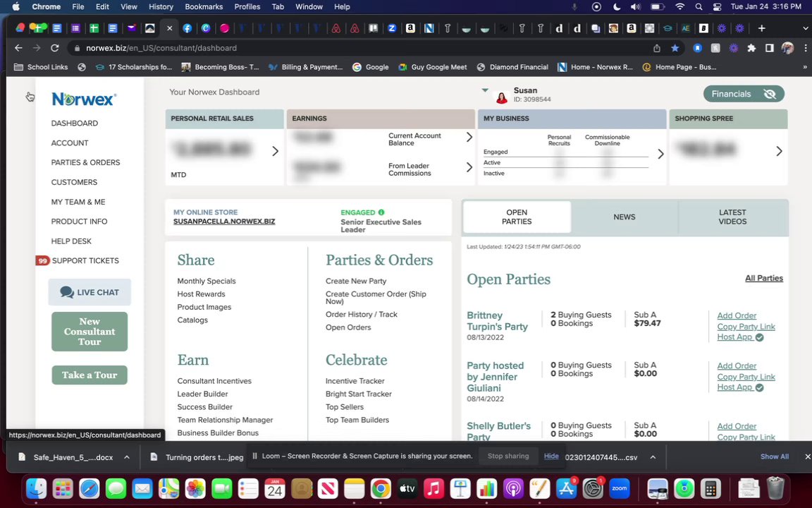The width and height of the screenshot is (812, 508).
Task: Click Susan's profile avatar
Action: (x=501, y=97)
